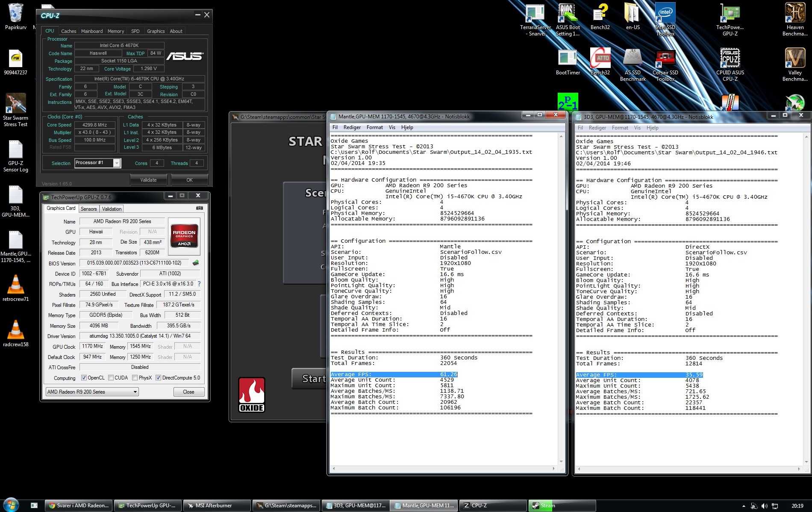This screenshot has height=512, width=812.
Task: Toggle DirectCompute 5.0 checkbox in GPU-Z
Action: [x=158, y=378]
